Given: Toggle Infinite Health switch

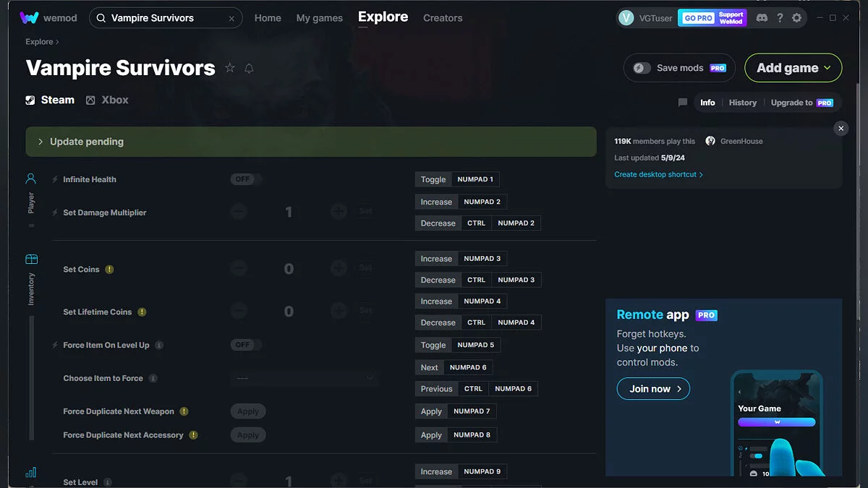Looking at the screenshot, I should (x=245, y=179).
